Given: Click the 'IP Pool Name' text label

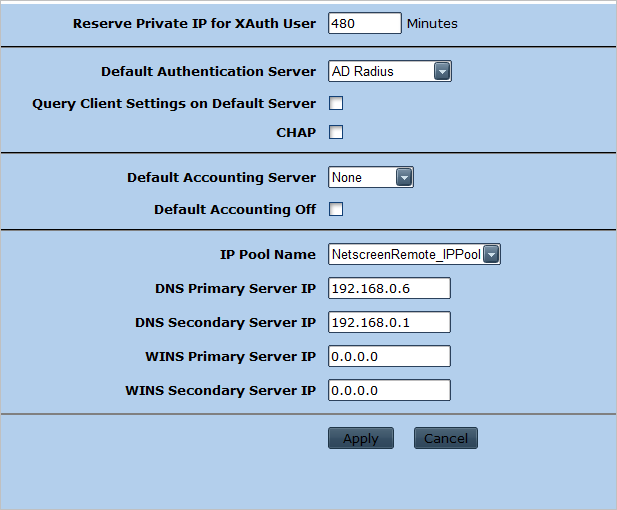Looking at the screenshot, I should (267, 255).
